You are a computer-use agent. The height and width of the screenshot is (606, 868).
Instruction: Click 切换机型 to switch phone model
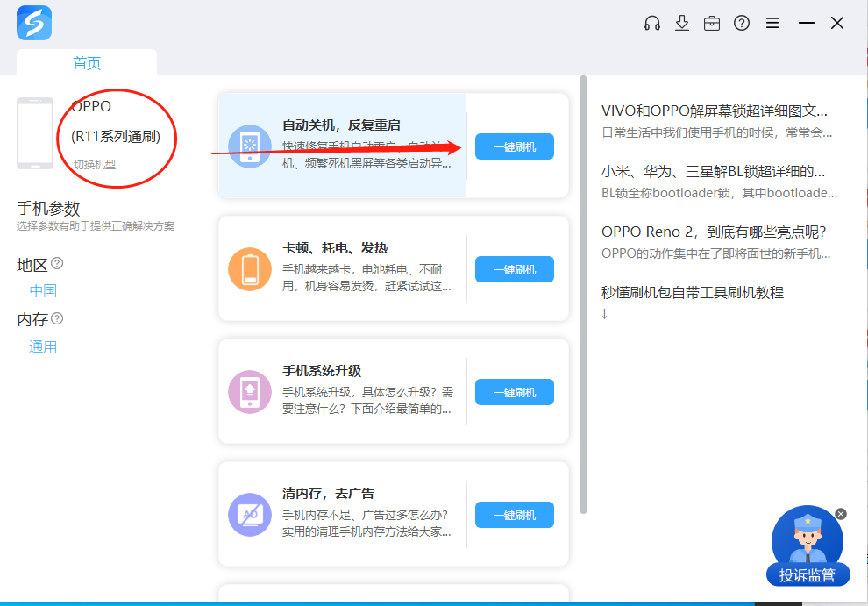95,165
